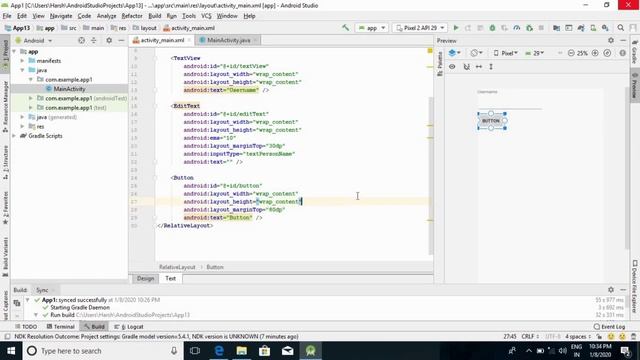Open the Build menu
Image resolution: width=640 pixels, height=360 pixels.
click(x=155, y=16)
